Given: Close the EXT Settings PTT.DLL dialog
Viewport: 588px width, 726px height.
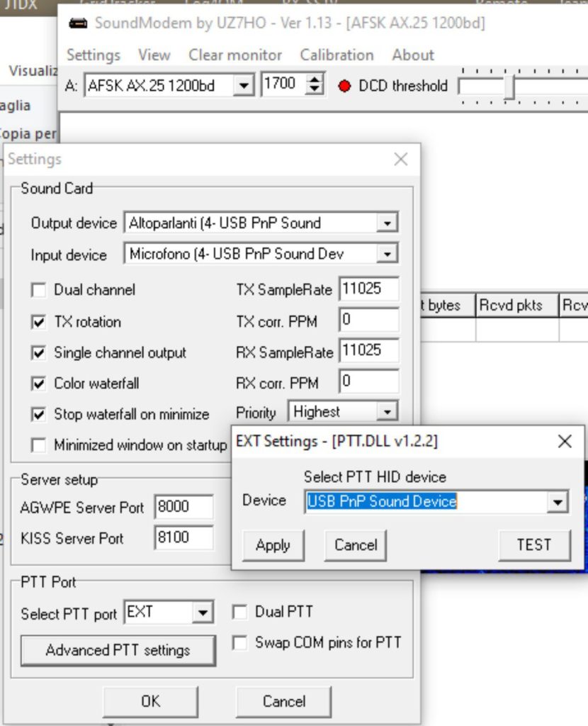Looking at the screenshot, I should pos(565,441).
